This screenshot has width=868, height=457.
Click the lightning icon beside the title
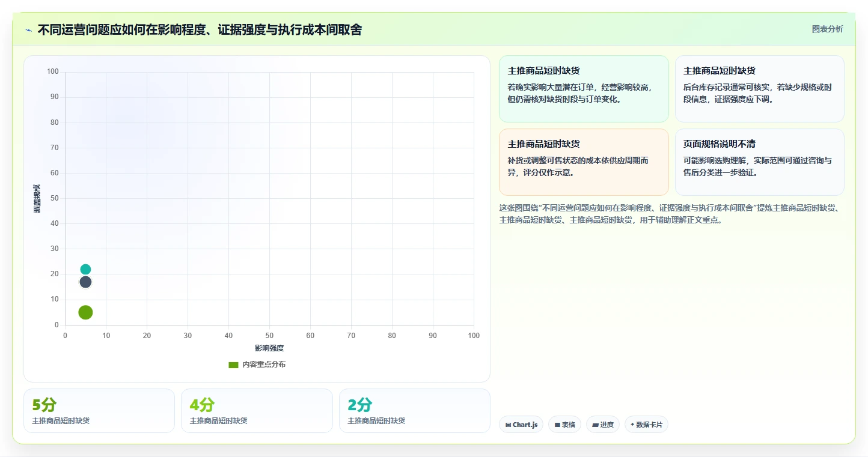(28, 30)
